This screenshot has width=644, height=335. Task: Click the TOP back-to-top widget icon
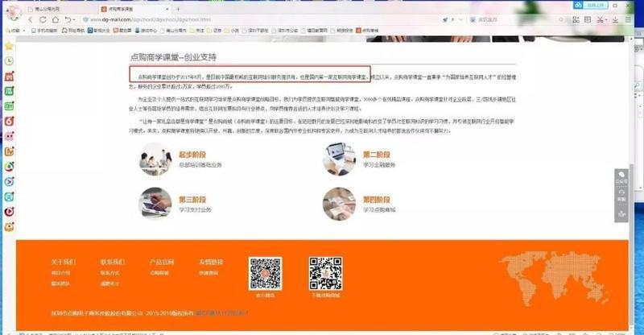pos(621,213)
